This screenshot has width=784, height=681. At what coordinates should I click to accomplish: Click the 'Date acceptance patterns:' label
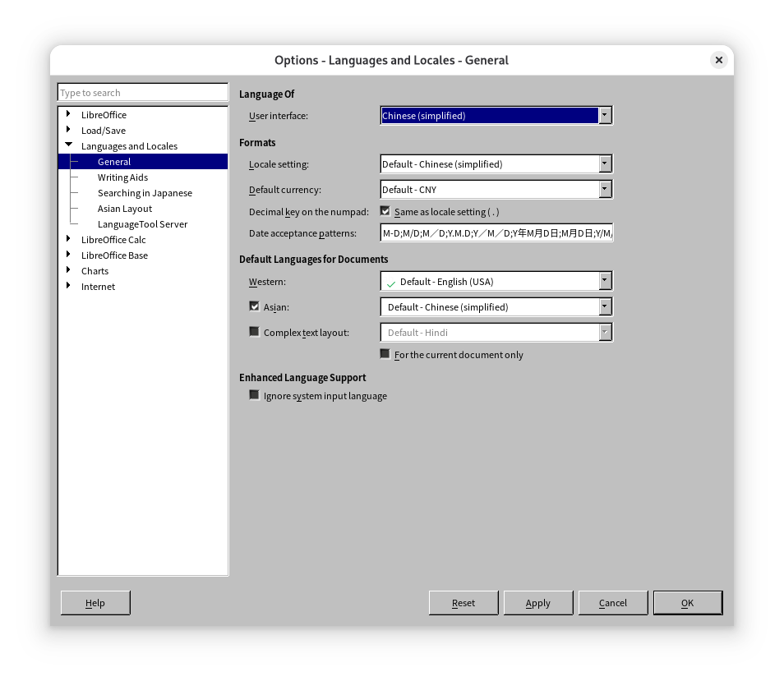(302, 233)
